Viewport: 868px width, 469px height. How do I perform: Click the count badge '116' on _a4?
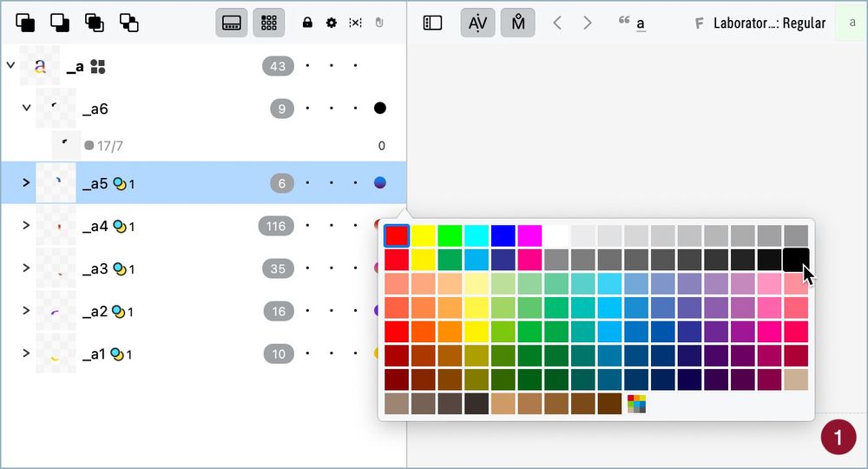coord(276,226)
